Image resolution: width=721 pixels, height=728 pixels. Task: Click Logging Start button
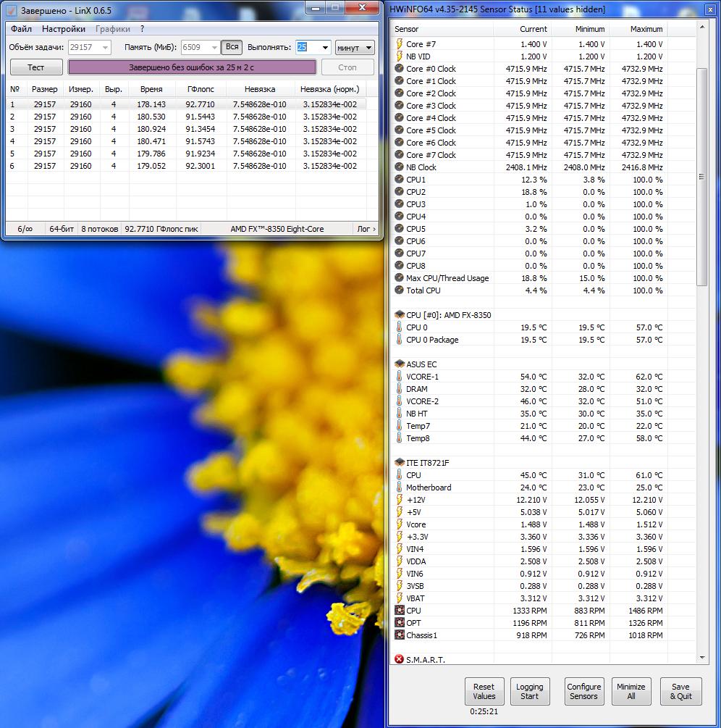(x=529, y=691)
